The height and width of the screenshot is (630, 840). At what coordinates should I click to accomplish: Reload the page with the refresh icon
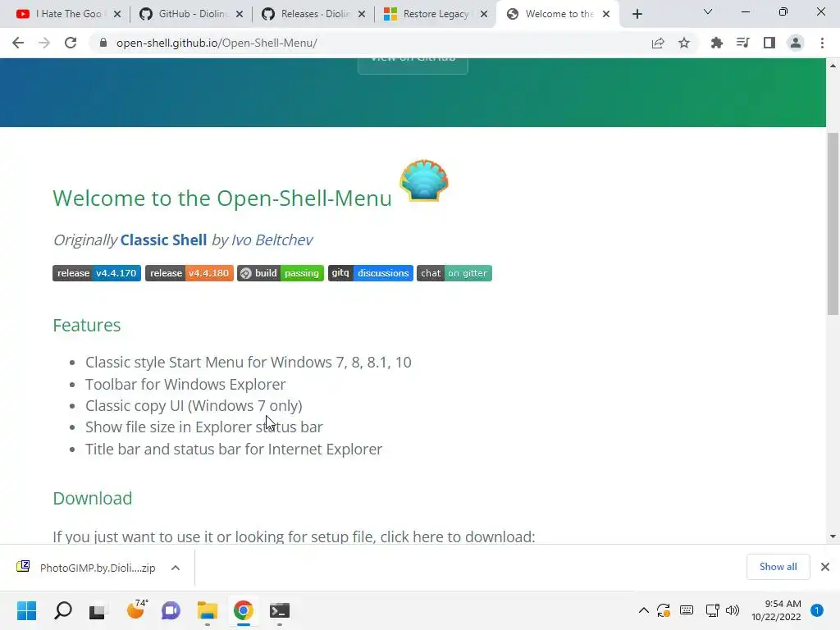71,43
